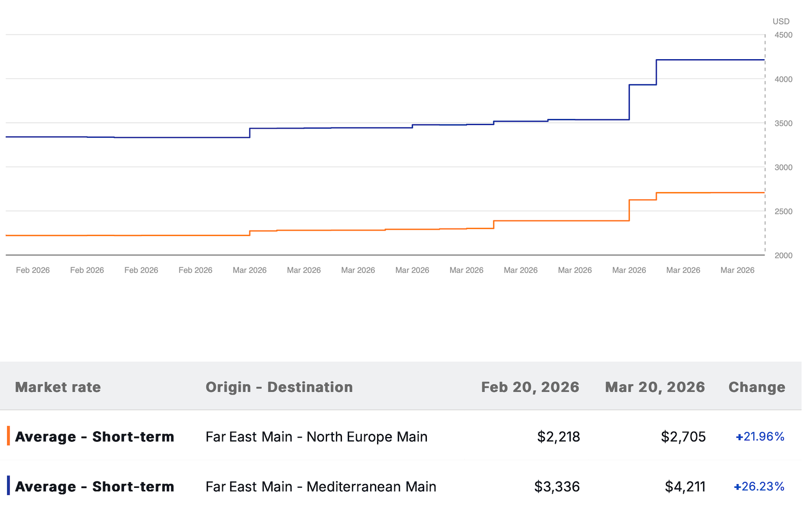This screenshot has width=812, height=514.
Task: Click the +26.23% change value
Action: click(759, 486)
